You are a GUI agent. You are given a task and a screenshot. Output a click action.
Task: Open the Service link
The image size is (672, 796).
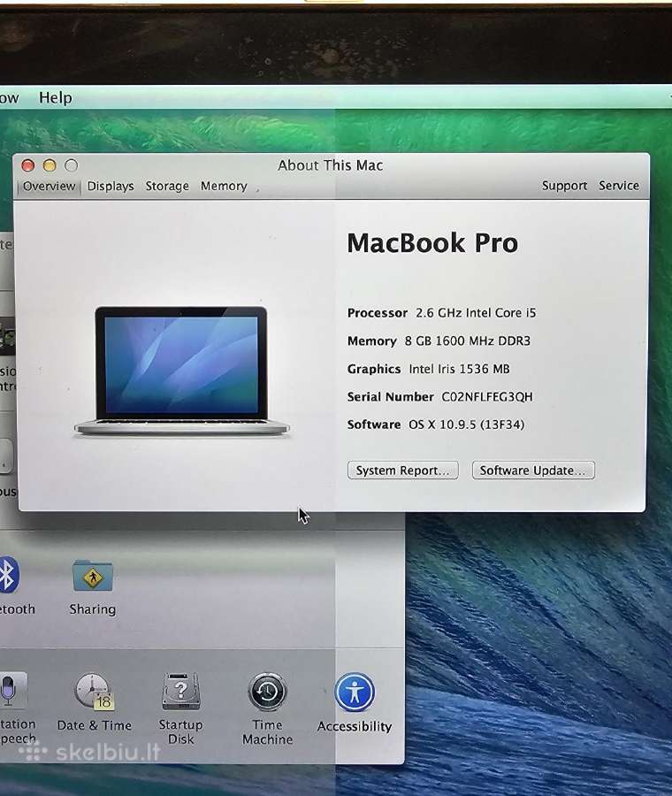[x=619, y=186]
